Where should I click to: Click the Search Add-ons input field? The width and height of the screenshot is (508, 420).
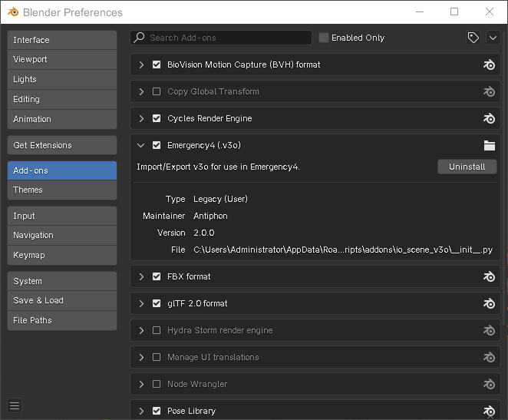(x=226, y=38)
